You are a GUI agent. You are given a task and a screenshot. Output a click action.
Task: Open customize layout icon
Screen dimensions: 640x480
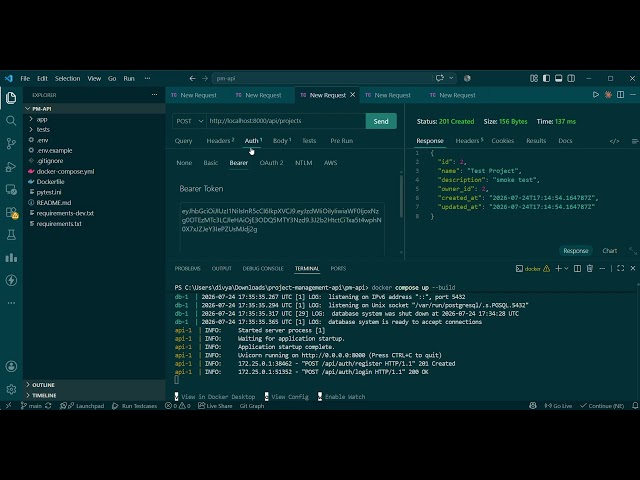[533, 78]
